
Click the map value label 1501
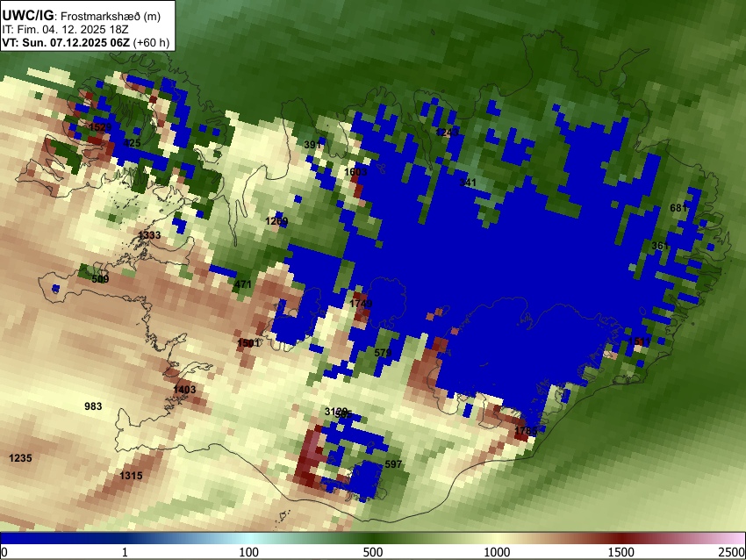click(x=248, y=343)
